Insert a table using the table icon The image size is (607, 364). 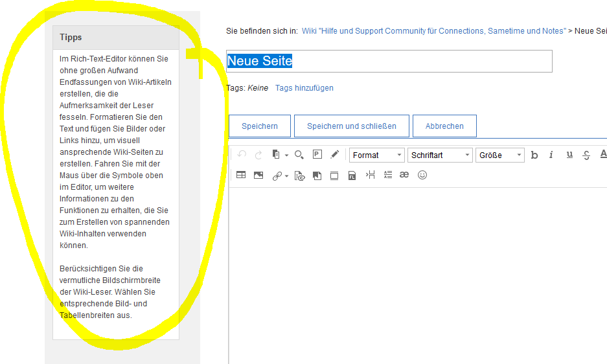point(241,175)
